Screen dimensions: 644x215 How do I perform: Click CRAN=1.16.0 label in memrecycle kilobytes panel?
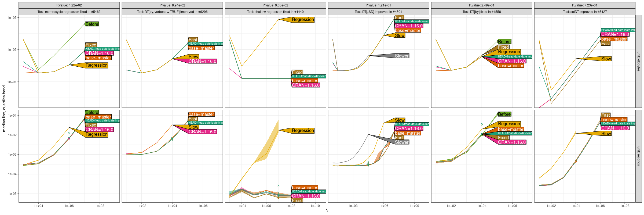[x=100, y=53]
